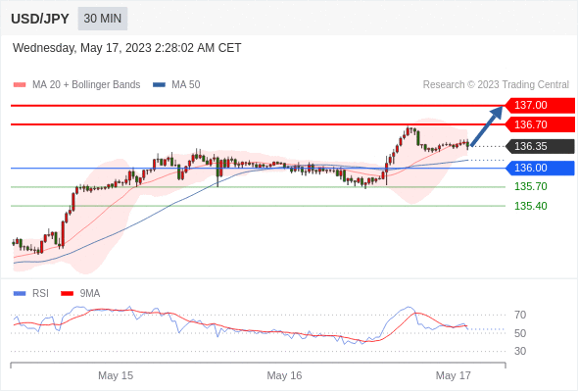Toggle the MA 50 legend entry

[x=176, y=85]
